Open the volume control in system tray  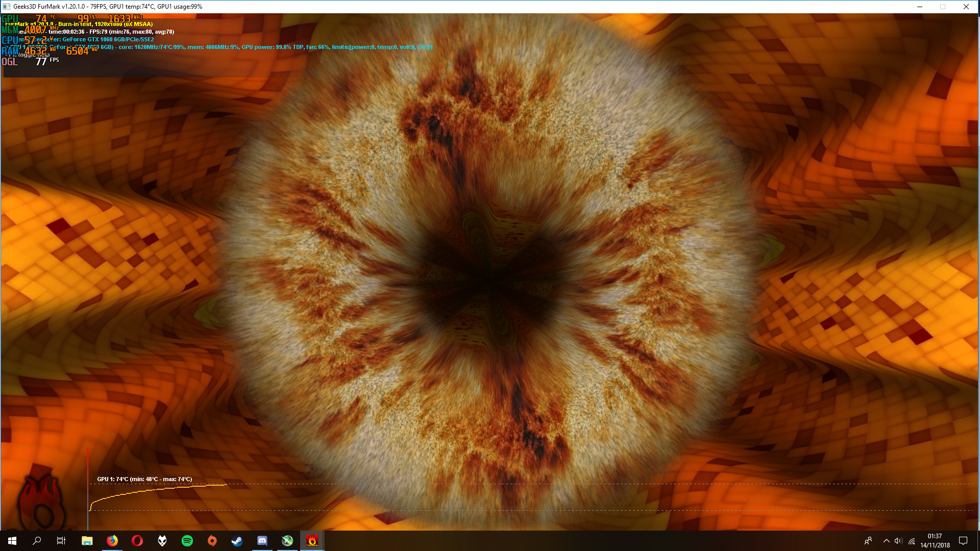898,541
